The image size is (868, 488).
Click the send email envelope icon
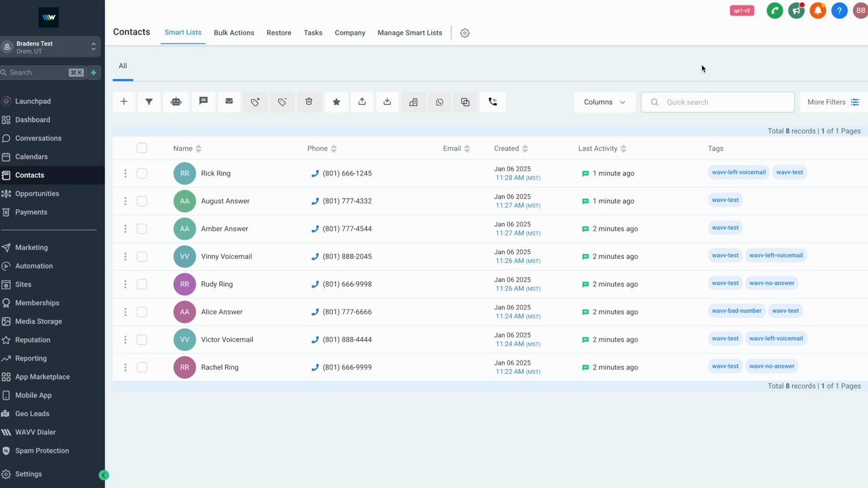(229, 102)
